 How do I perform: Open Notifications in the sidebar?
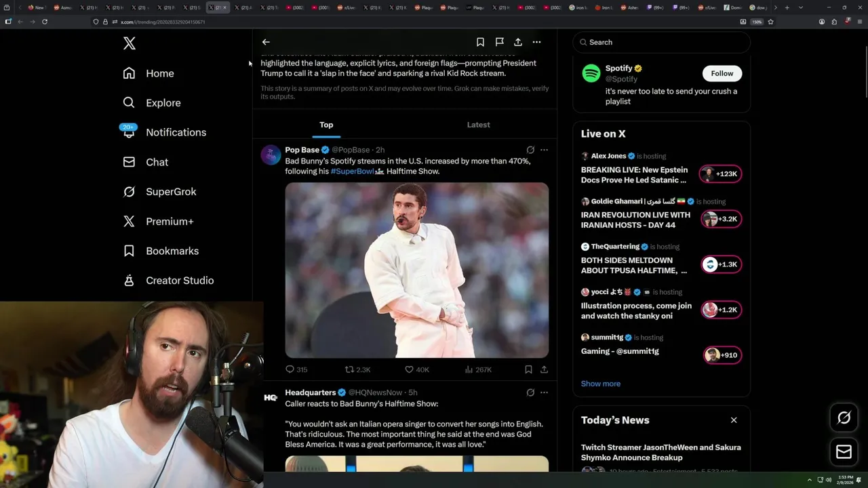coord(164,132)
